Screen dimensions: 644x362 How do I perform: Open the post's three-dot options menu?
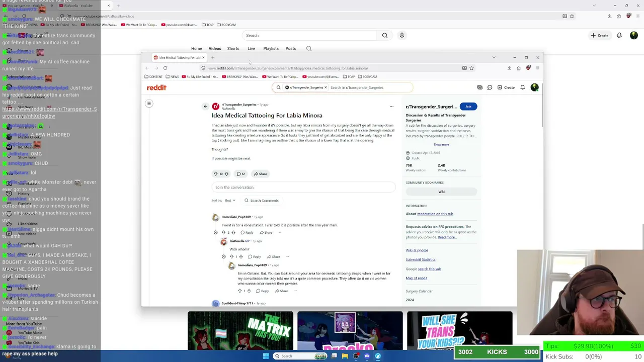click(391, 106)
